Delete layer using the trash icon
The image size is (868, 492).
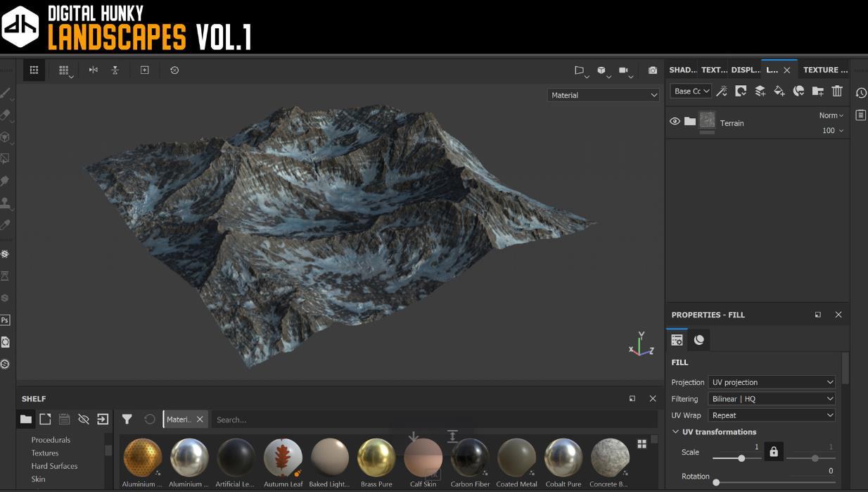pos(837,91)
